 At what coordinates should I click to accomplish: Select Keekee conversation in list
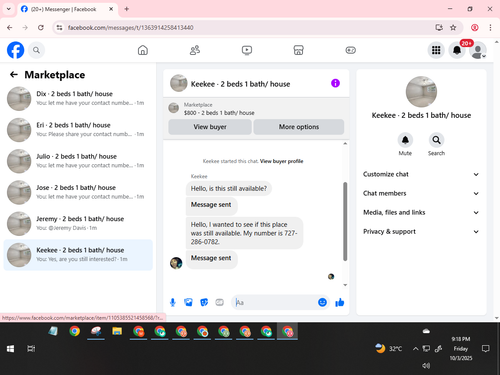click(x=78, y=255)
